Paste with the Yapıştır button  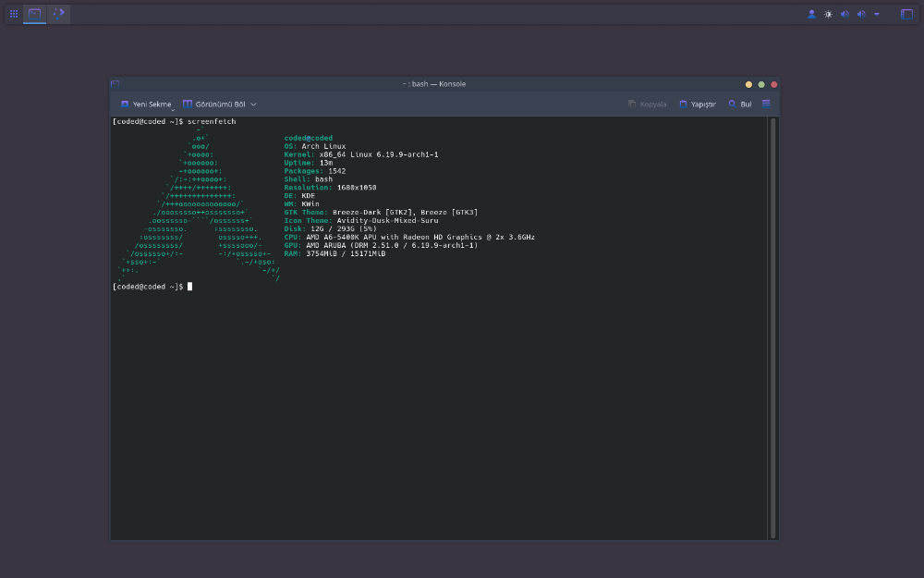(698, 105)
